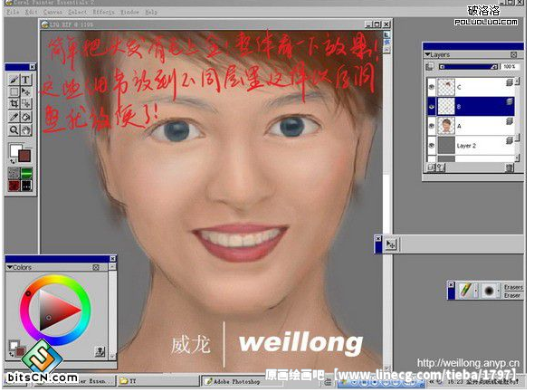Image resolution: width=553 pixels, height=392 pixels.
Task: Close the Colors palette window
Action: [112, 259]
